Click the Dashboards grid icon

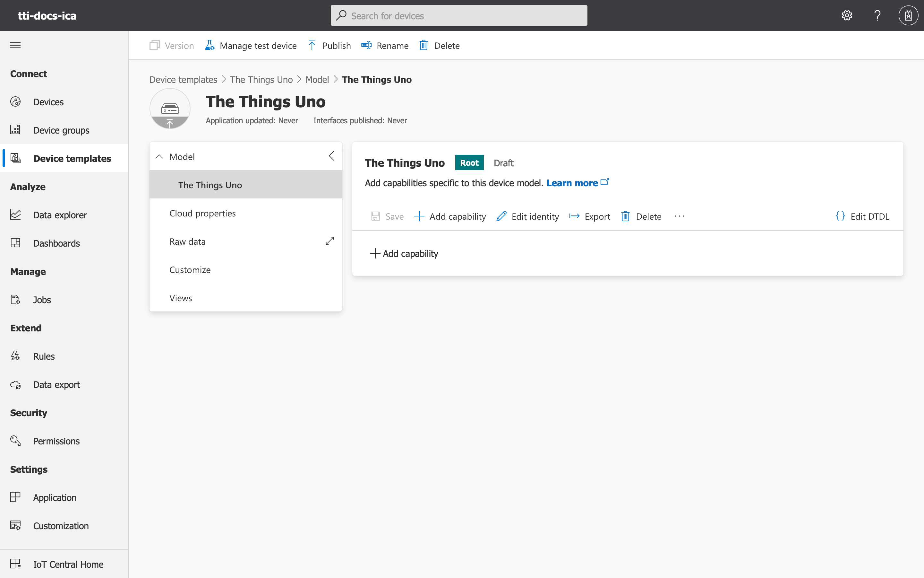15,243
